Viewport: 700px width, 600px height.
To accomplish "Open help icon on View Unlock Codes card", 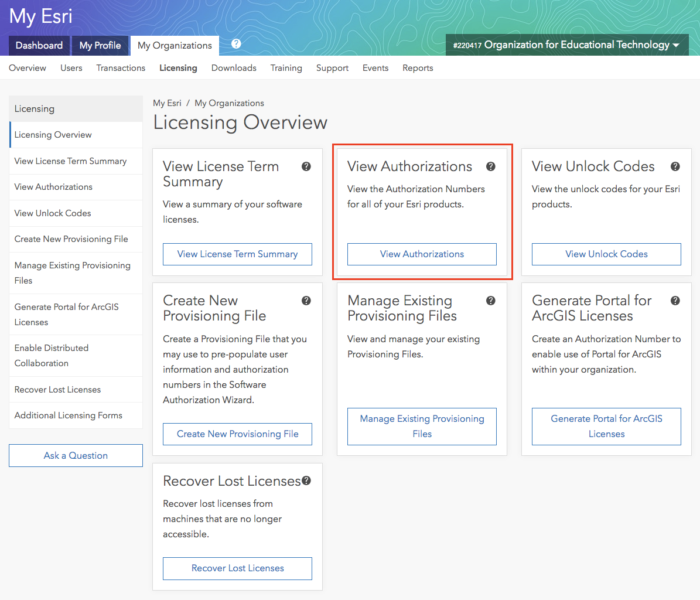I will (x=675, y=166).
